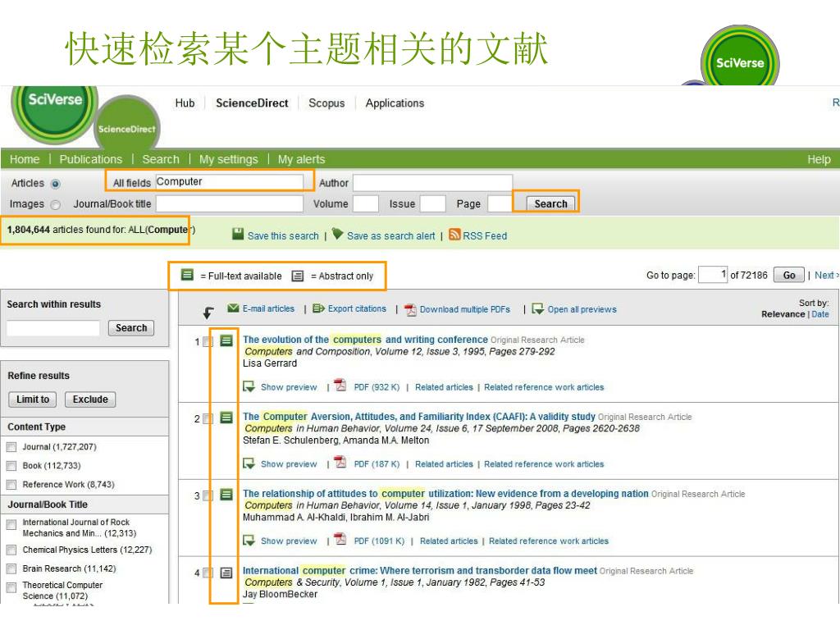The height and width of the screenshot is (630, 840).
Task: Click the Go to page number field
Action: (713, 275)
